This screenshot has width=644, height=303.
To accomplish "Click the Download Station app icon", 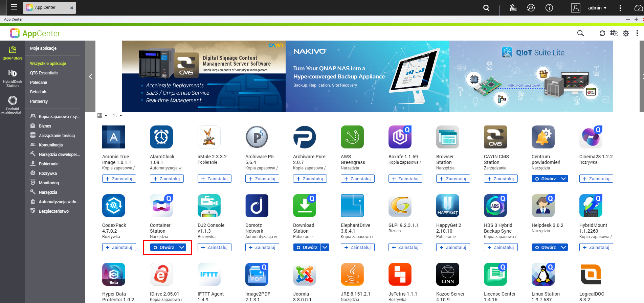I will tap(305, 206).
